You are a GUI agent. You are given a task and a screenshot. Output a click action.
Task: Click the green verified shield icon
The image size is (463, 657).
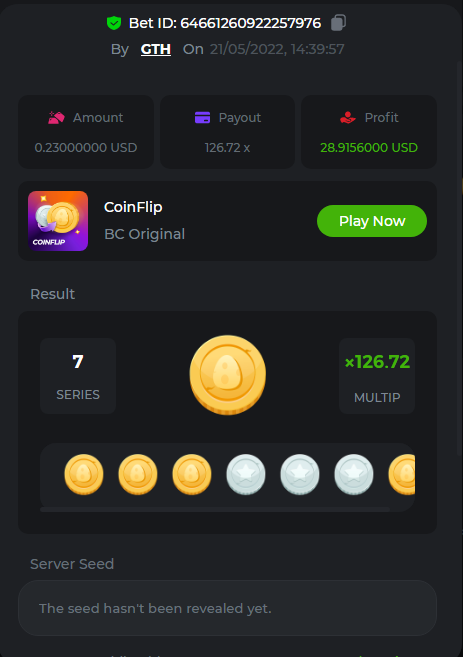[114, 23]
